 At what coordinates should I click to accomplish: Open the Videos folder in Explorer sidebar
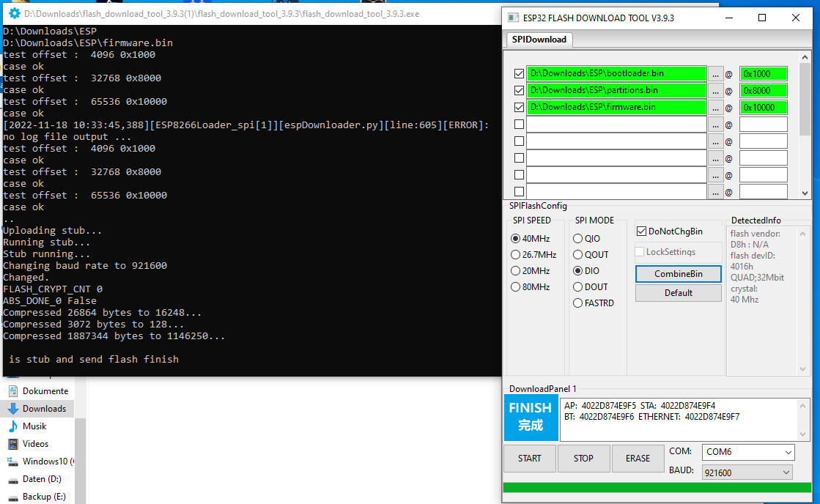[x=35, y=444]
